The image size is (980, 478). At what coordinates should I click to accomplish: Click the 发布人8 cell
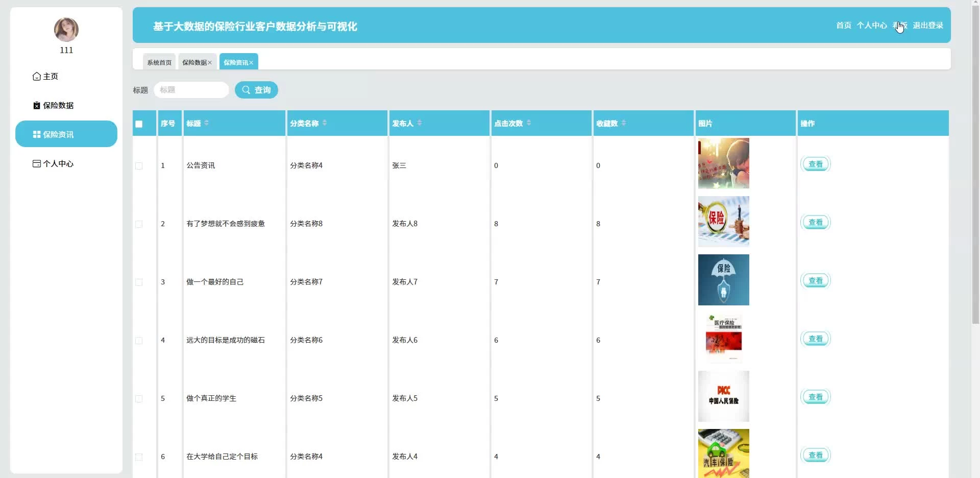405,224
